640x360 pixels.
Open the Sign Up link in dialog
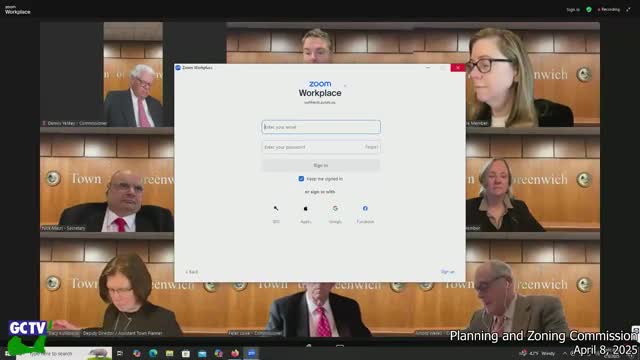[447, 271]
